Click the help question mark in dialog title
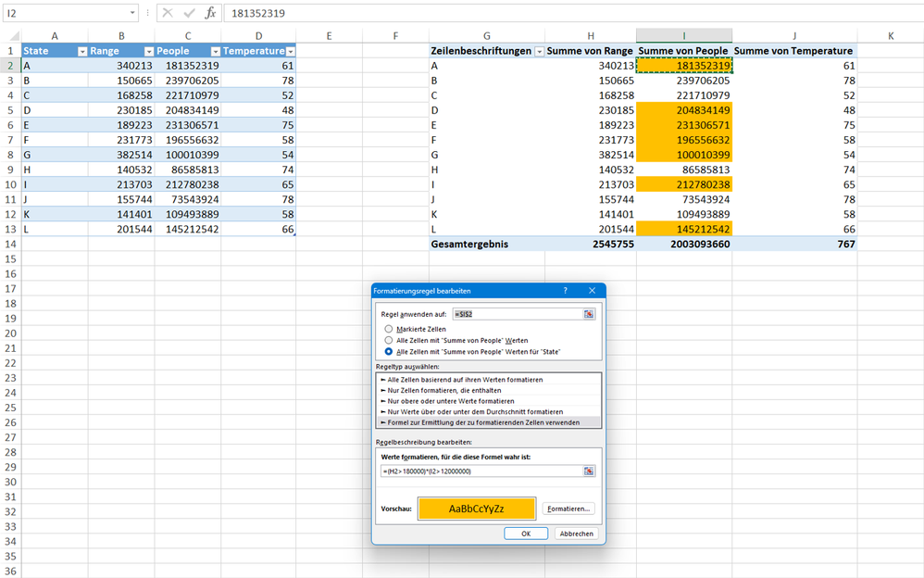The width and height of the screenshot is (924, 578). tap(566, 291)
